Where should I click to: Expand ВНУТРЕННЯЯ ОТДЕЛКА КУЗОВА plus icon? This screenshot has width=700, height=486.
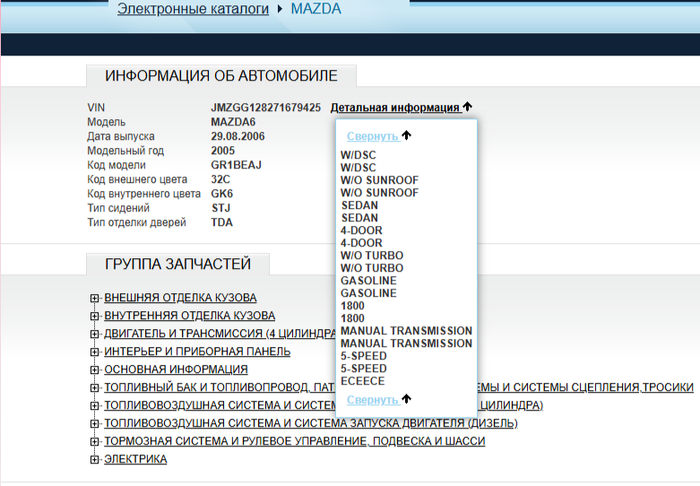95,316
